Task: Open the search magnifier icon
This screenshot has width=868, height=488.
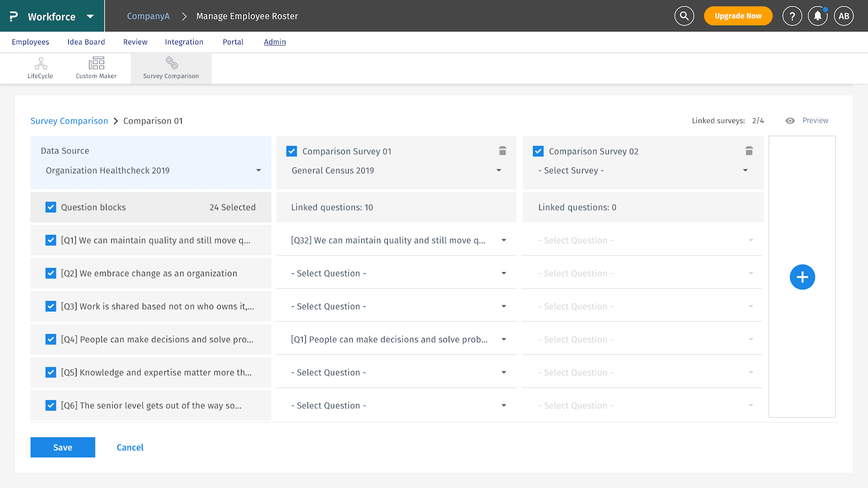Action: click(x=684, y=16)
